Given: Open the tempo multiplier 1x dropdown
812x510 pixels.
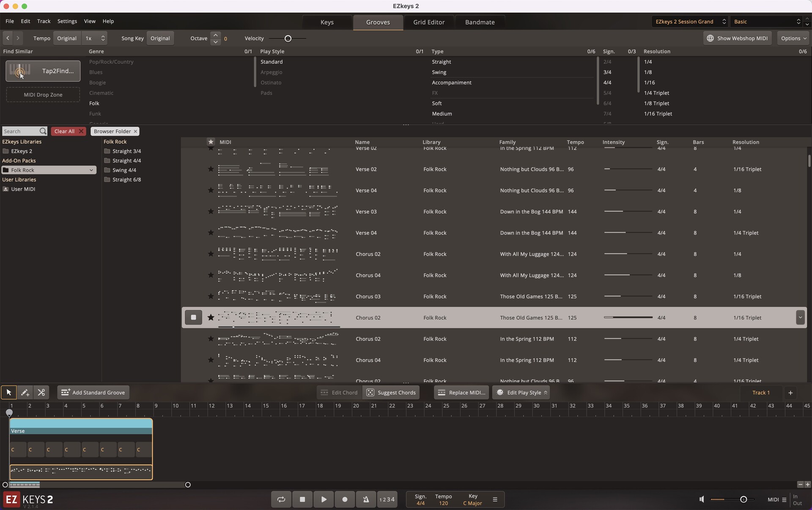Looking at the screenshot, I should tap(95, 38).
